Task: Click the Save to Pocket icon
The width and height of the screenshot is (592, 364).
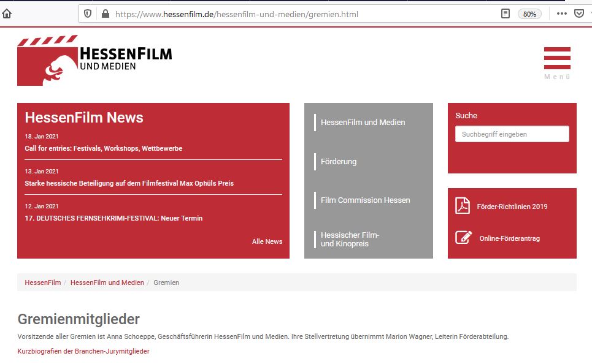Action: (579, 13)
